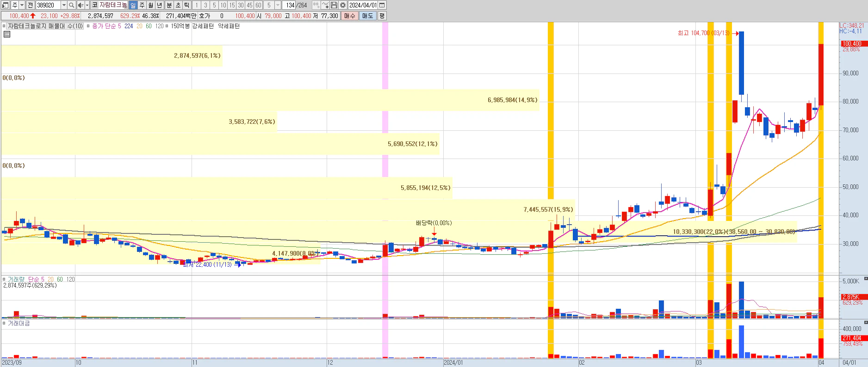Select the 10 interval preset button
Image resolution: width=868 pixels, height=367 pixels.
(x=223, y=5)
